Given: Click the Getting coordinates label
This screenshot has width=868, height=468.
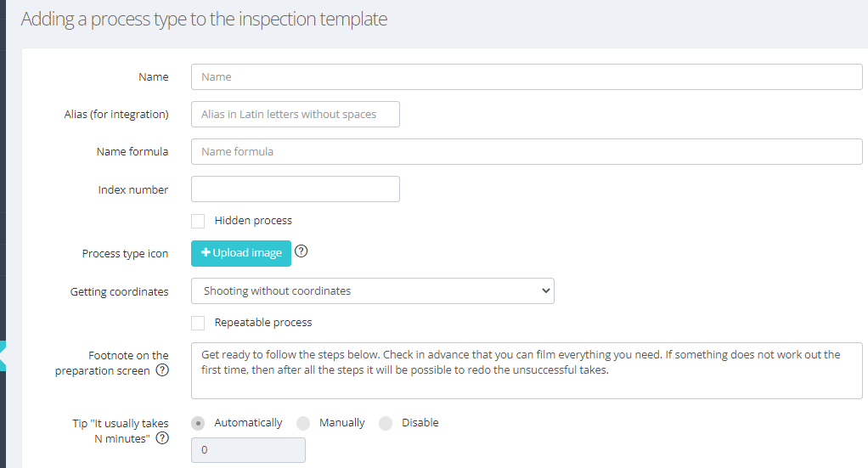Looking at the screenshot, I should pyautogui.click(x=119, y=291).
